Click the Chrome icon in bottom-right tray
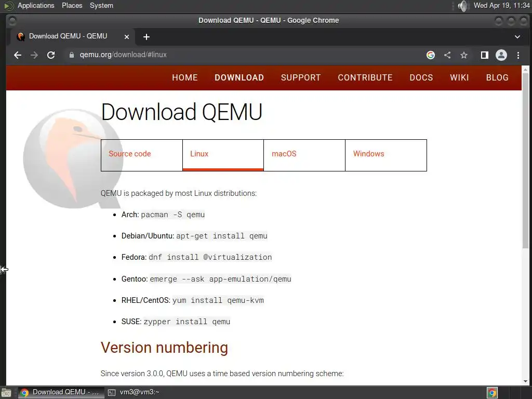The width and height of the screenshot is (532, 399). tap(492, 393)
